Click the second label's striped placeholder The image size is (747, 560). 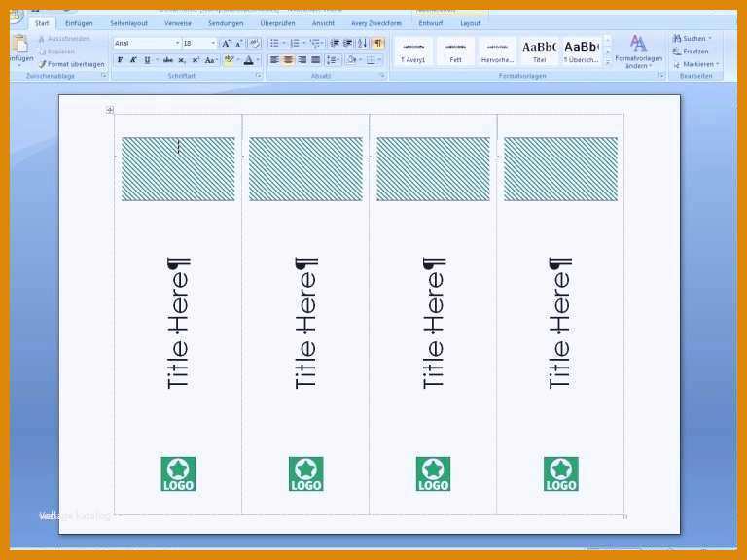click(305, 169)
